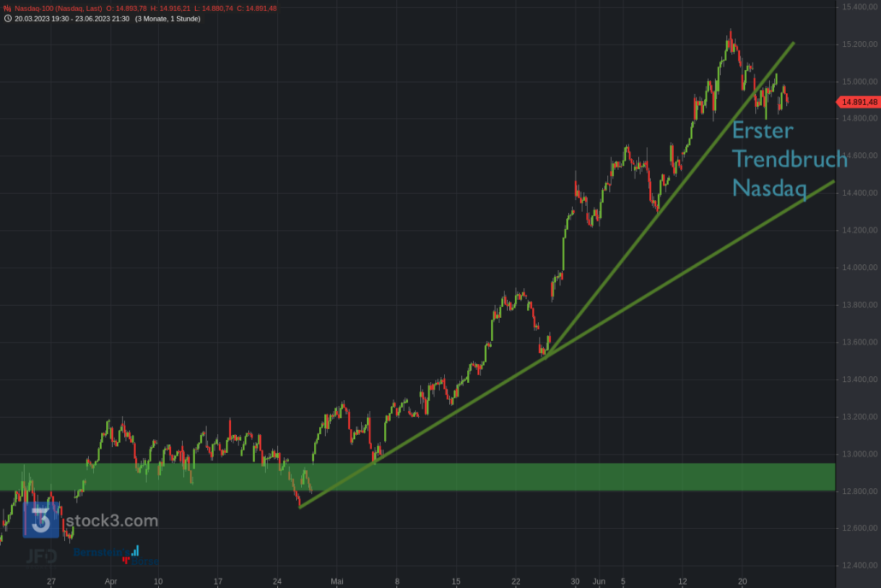This screenshot has width=881, height=588.
Task: Click the 13.600,00 price axis label
Action: (x=860, y=342)
